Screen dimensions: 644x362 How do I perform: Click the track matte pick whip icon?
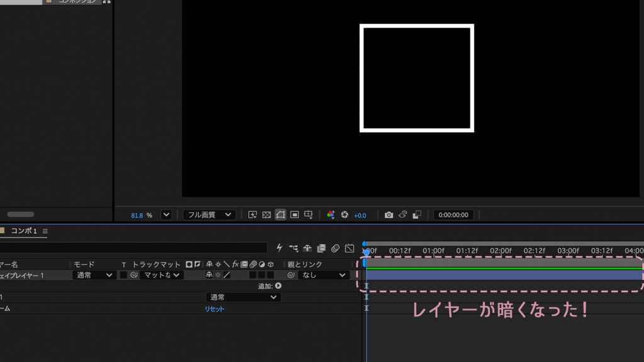[x=134, y=275]
